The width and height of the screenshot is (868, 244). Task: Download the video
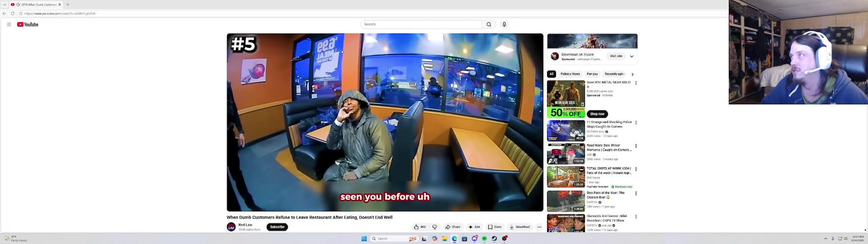[x=519, y=227]
